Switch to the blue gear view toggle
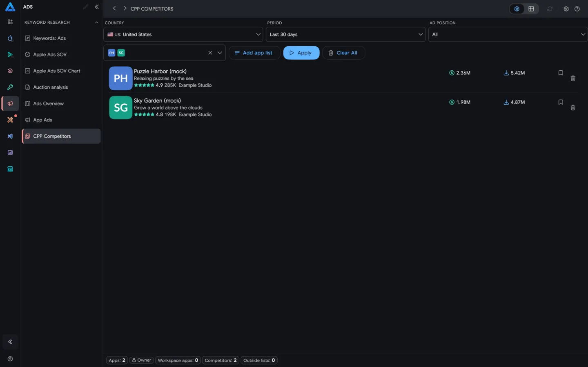This screenshot has width=588, height=367. click(x=517, y=9)
